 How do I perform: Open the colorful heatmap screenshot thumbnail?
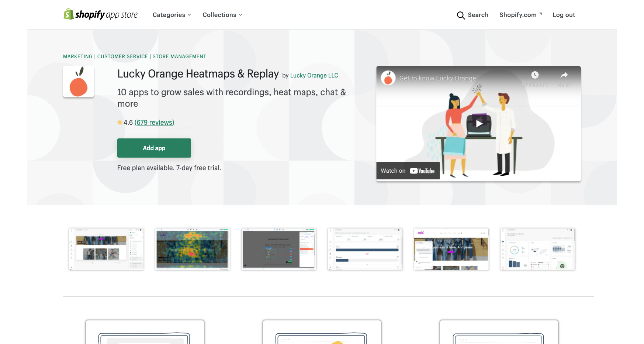coord(193,249)
